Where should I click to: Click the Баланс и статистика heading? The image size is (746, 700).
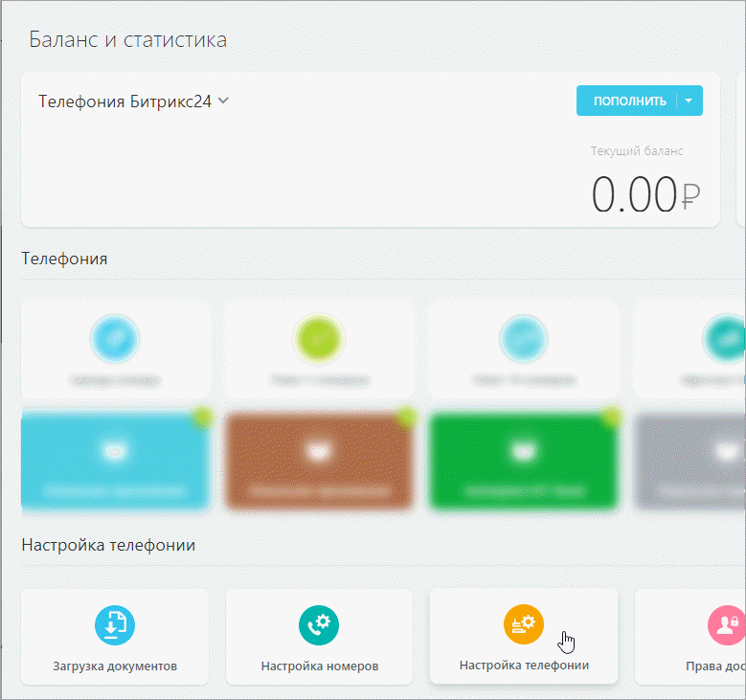(x=127, y=39)
